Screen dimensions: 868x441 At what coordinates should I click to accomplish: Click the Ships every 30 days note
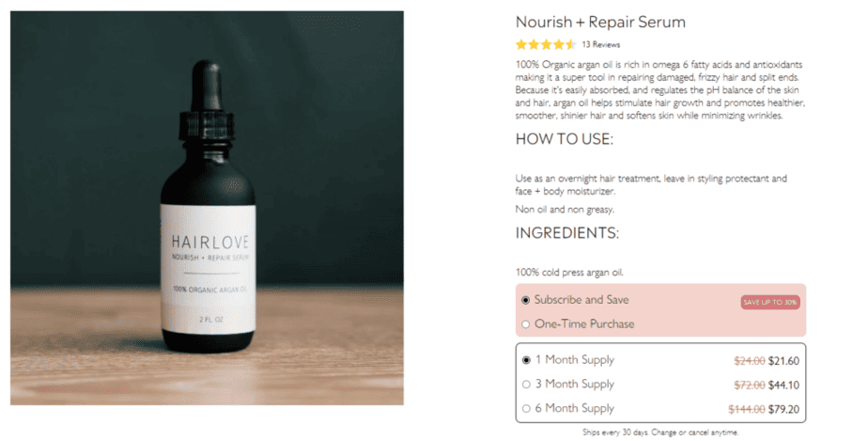coord(660,433)
